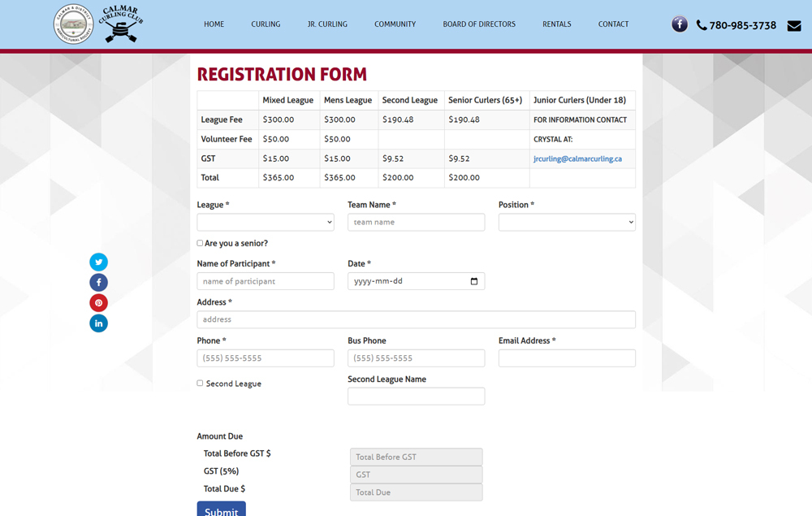812x516 pixels.
Task: Check the 'Are you a senior?' checkbox
Action: (x=200, y=243)
